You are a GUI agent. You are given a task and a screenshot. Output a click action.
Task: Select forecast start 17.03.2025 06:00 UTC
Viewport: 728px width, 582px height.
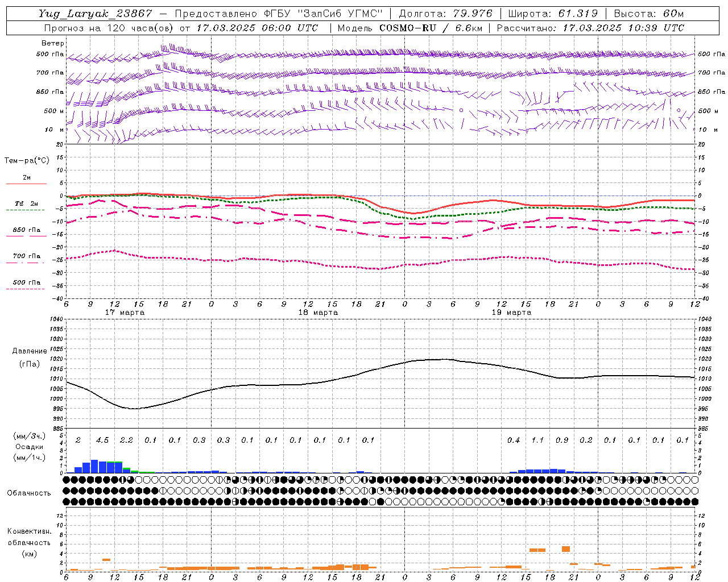[258, 28]
